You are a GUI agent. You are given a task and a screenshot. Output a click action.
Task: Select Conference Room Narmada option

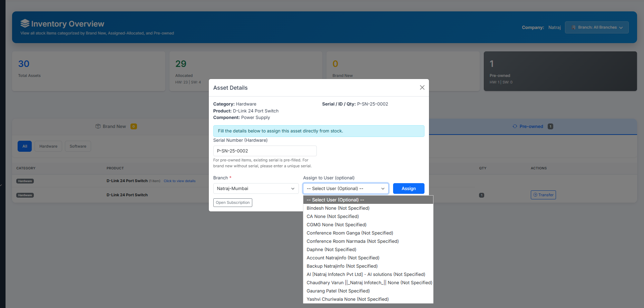point(368,241)
